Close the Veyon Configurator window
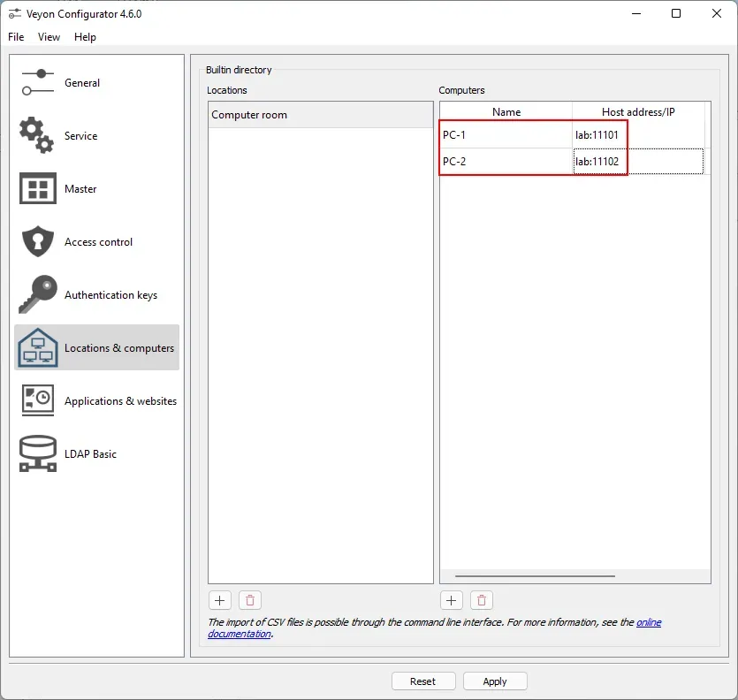738x700 pixels. point(717,13)
